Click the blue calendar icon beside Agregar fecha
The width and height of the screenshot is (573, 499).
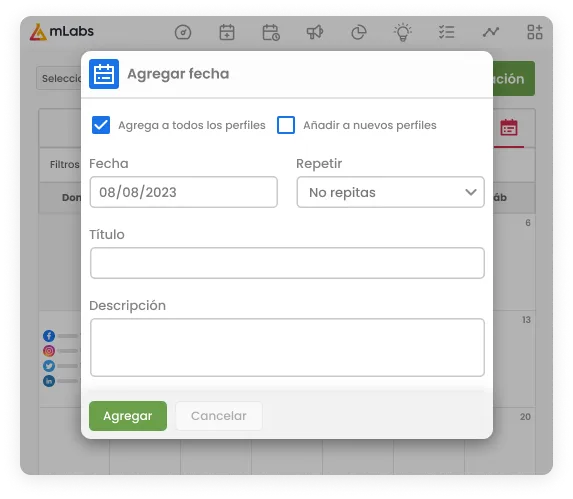[104, 74]
